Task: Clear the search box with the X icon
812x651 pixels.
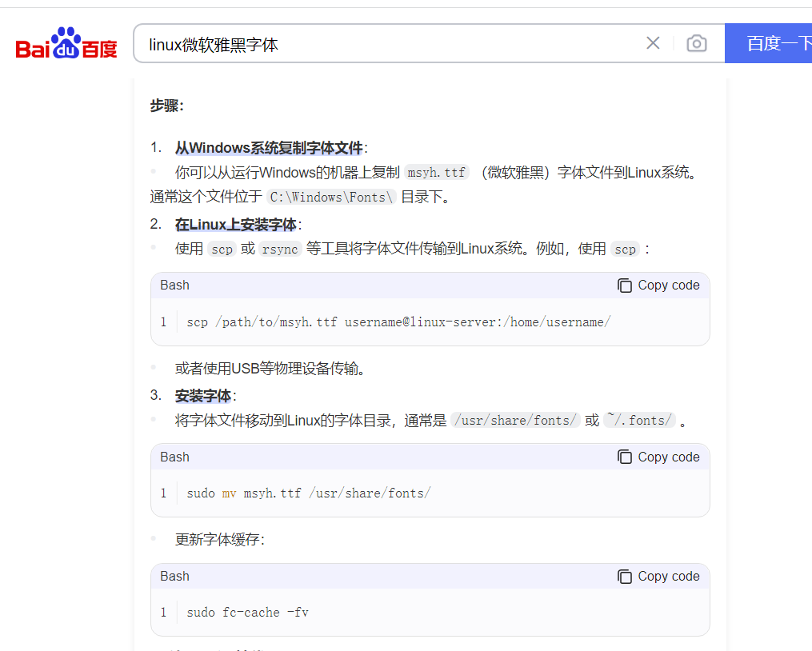Action: (653, 43)
